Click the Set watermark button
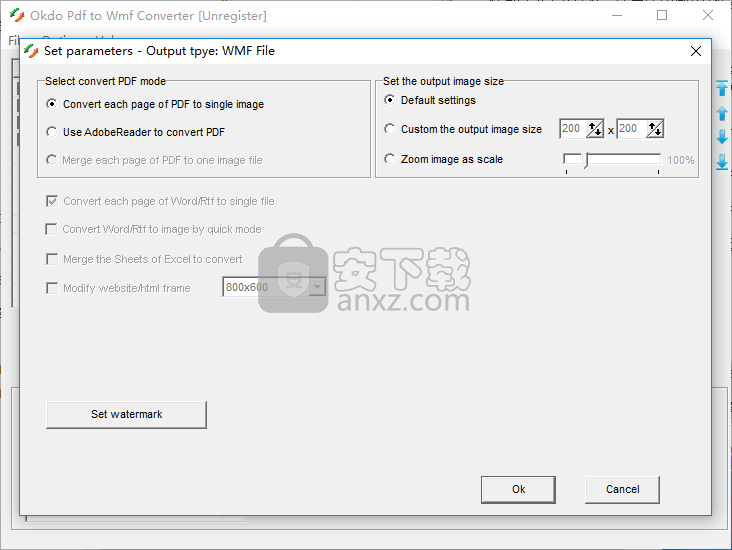732x550 pixels. pos(127,415)
